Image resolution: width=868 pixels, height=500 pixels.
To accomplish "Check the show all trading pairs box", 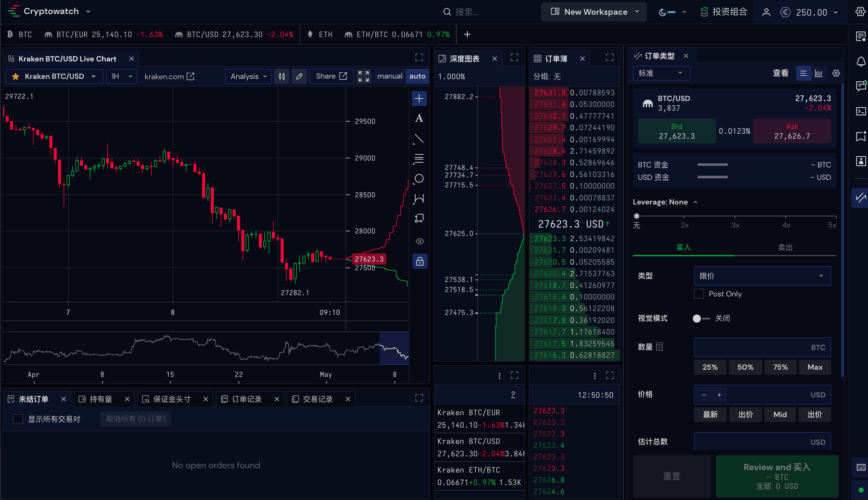I will 18,419.
